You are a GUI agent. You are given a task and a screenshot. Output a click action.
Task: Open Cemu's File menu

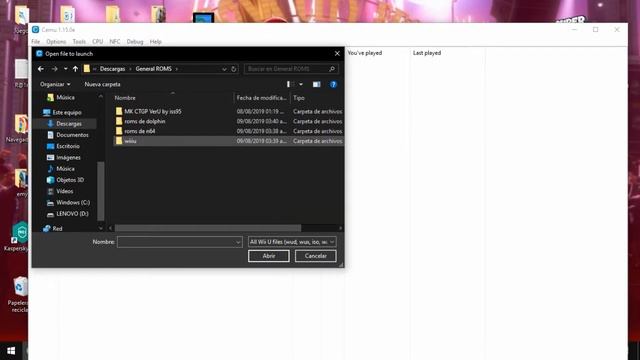[36, 42]
